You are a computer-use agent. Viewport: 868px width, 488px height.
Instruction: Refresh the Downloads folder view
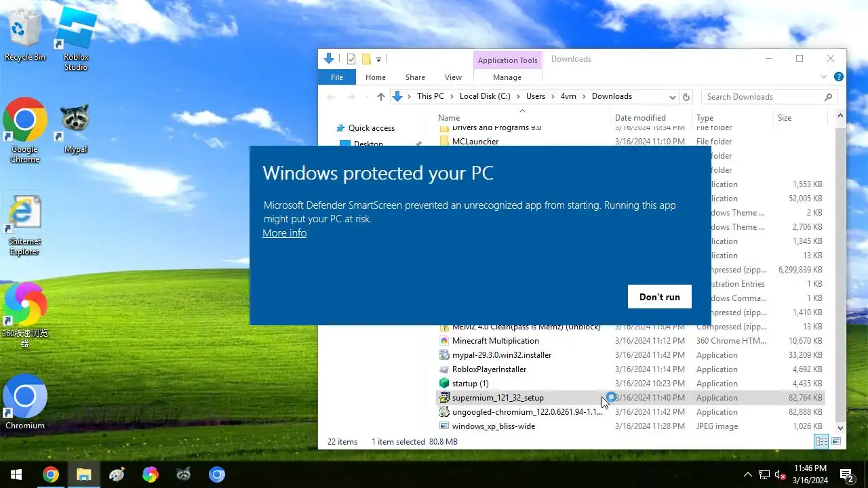tap(686, 96)
